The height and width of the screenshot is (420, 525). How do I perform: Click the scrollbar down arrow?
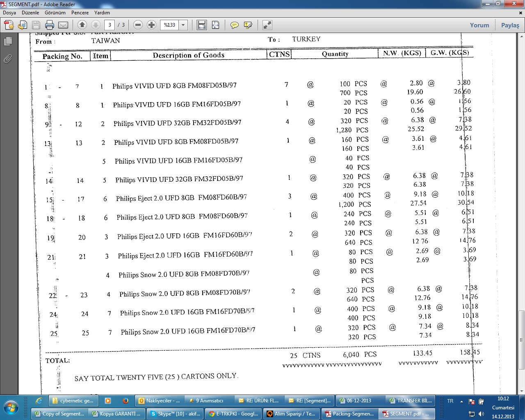point(521,391)
